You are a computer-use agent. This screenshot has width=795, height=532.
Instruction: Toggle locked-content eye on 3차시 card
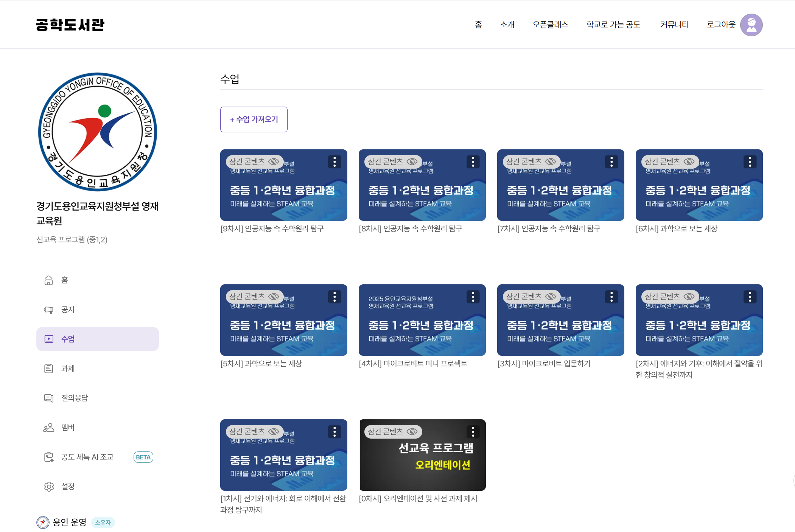pos(551,297)
